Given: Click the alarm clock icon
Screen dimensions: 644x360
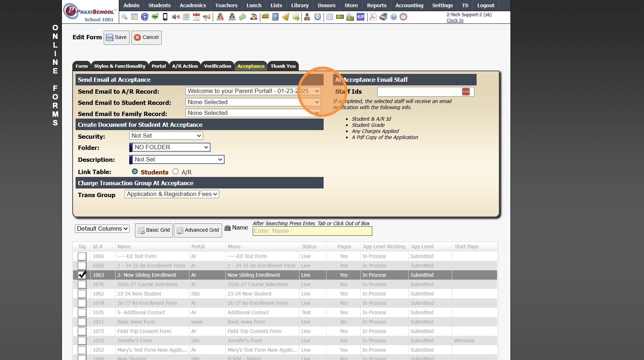Looking at the screenshot, I should pyautogui.click(x=318, y=17).
